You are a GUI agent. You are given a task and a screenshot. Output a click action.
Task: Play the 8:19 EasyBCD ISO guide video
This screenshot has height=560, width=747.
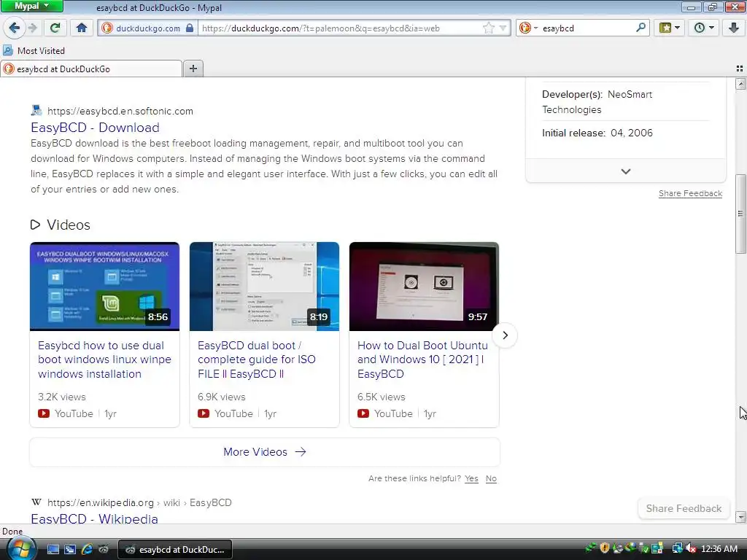pyautogui.click(x=264, y=286)
